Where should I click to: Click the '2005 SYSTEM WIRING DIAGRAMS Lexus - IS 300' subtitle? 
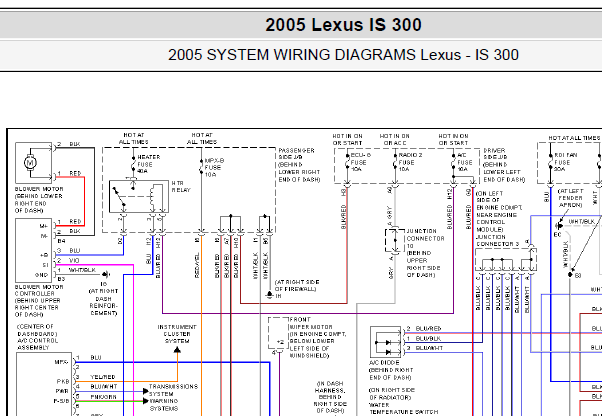tap(343, 55)
